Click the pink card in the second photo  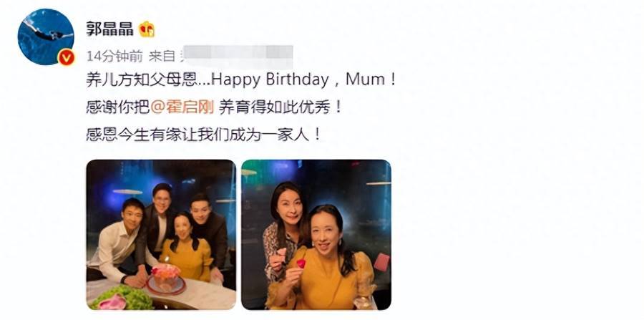point(381,262)
